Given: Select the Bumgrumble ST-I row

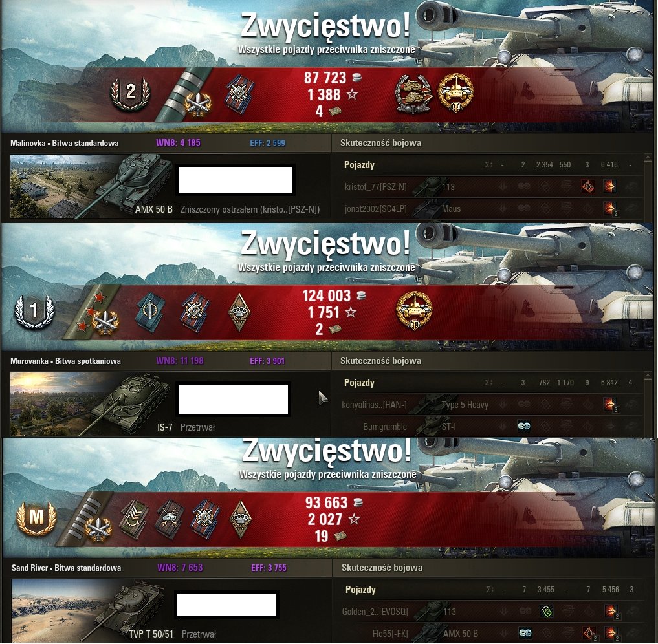Looking at the screenshot, I should coord(489,427).
